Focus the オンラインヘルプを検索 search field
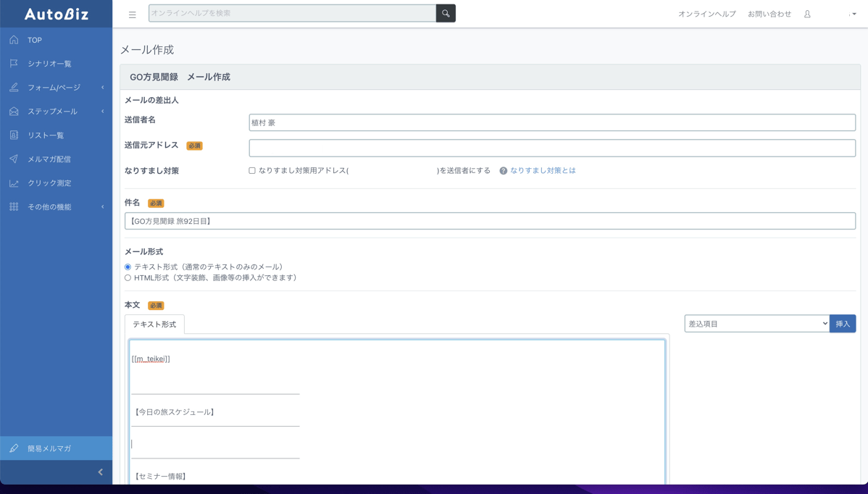 point(292,13)
